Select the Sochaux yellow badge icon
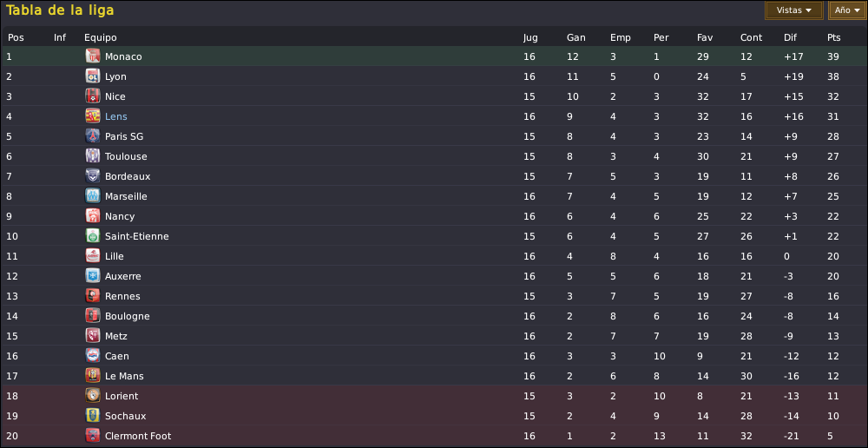868x448 pixels. click(93, 416)
